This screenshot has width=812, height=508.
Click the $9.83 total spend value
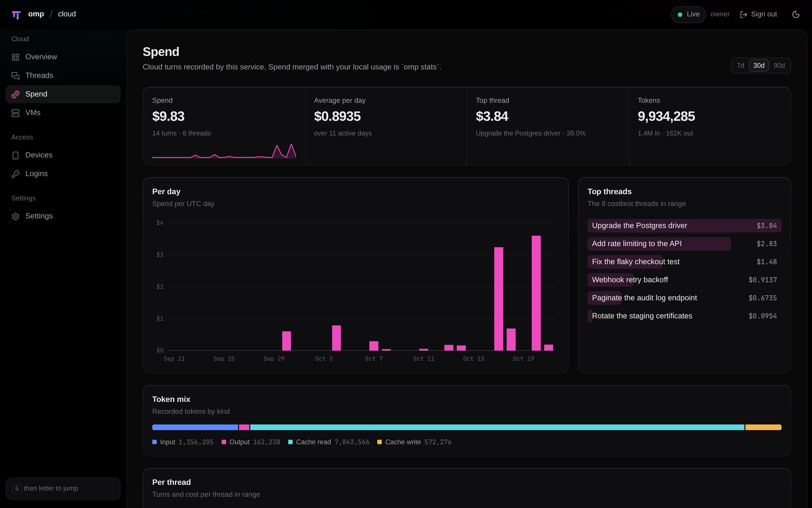point(168,117)
